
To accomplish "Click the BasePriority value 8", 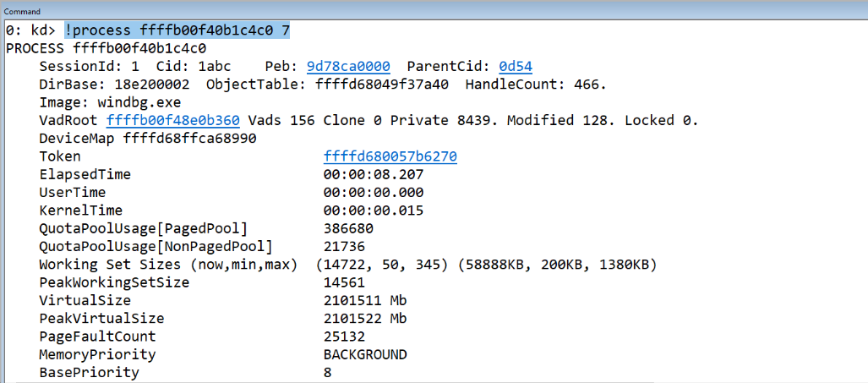I will pyautogui.click(x=328, y=373).
